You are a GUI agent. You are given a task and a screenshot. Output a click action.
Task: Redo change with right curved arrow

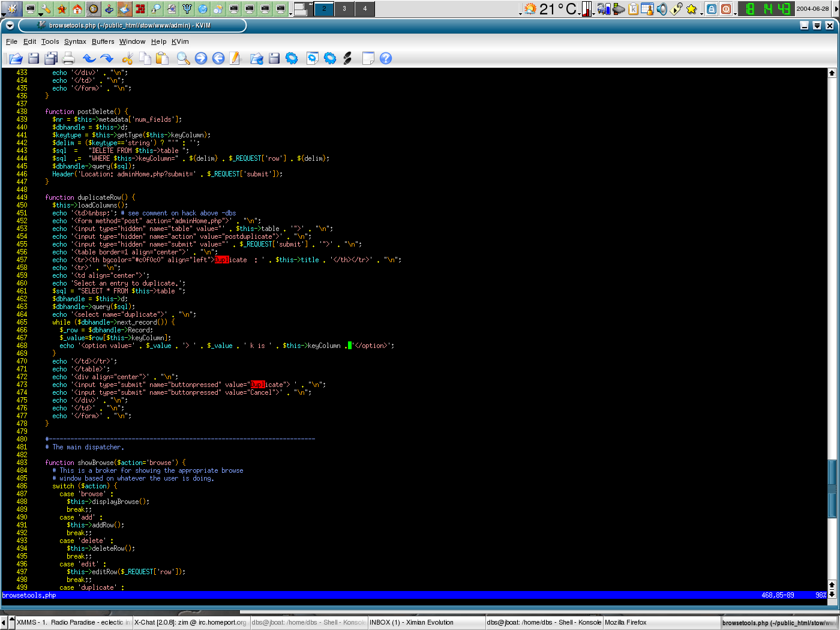(x=107, y=58)
